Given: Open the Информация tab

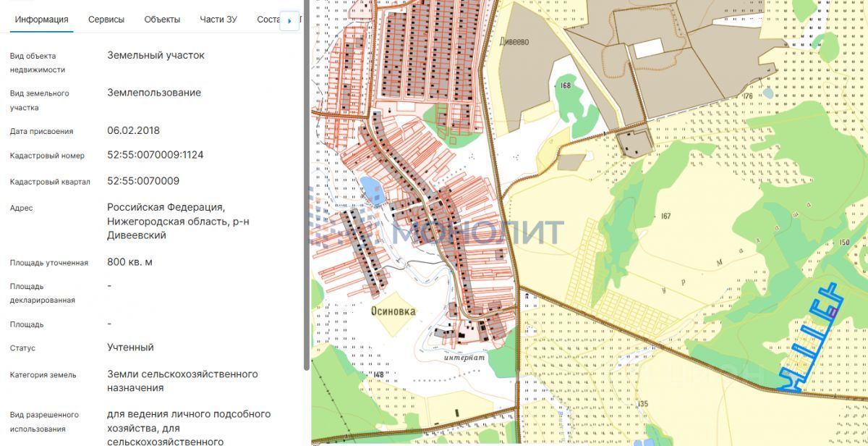Looking at the screenshot, I should (42, 20).
